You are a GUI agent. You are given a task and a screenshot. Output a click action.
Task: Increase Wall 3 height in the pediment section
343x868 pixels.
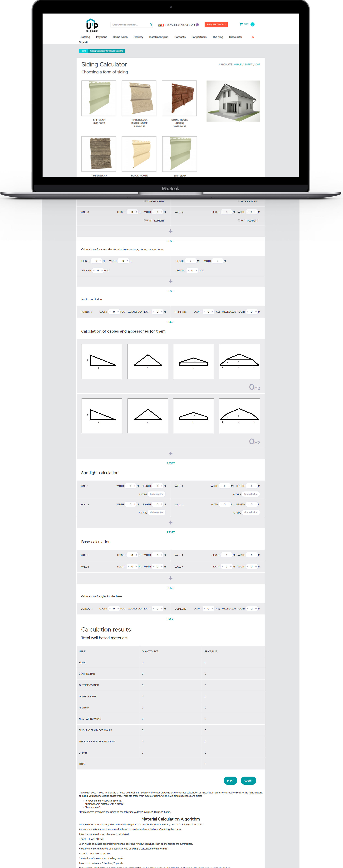136,212
